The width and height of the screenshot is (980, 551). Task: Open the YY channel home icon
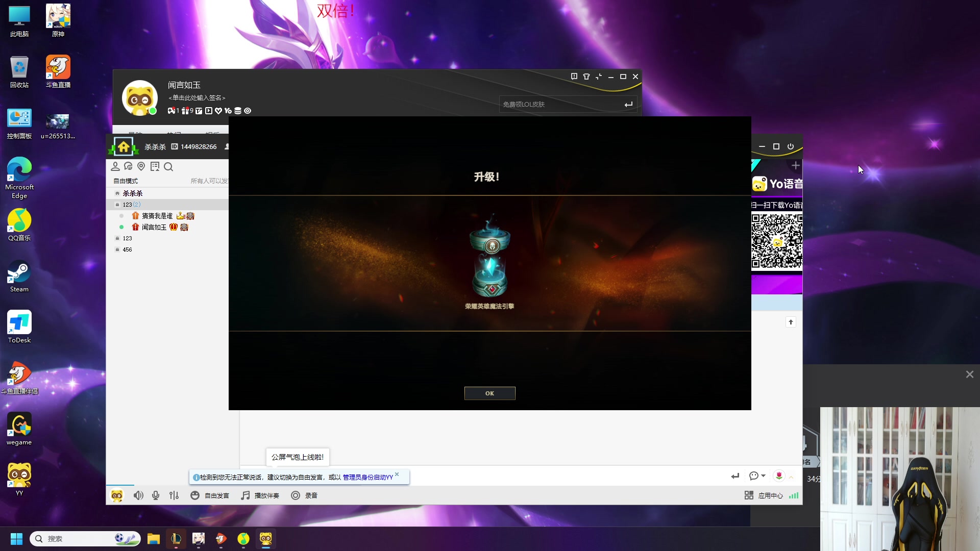[x=124, y=147]
